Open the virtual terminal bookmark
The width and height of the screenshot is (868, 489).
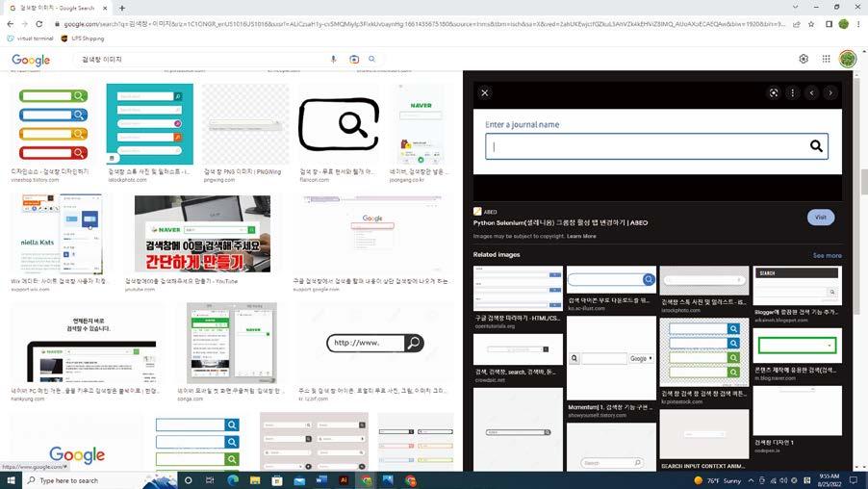(x=31, y=39)
